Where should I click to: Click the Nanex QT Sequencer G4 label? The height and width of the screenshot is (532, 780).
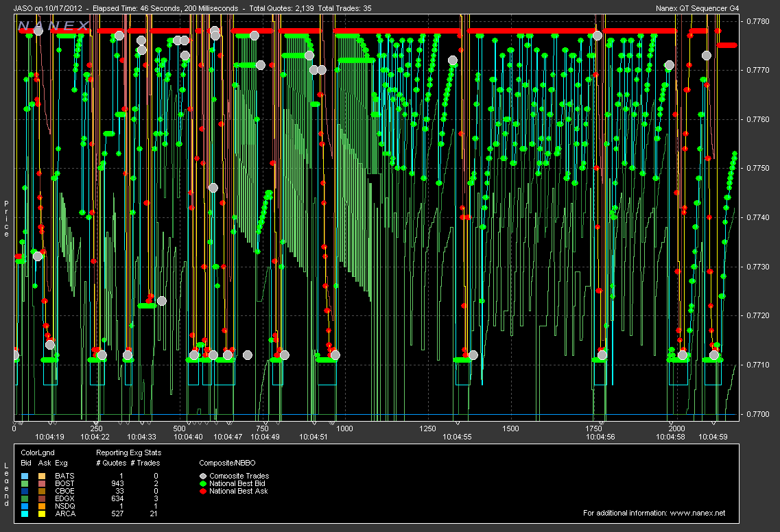tap(698, 8)
